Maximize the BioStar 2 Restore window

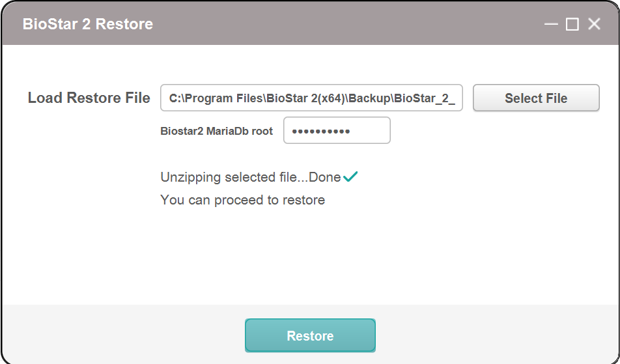[572, 24]
